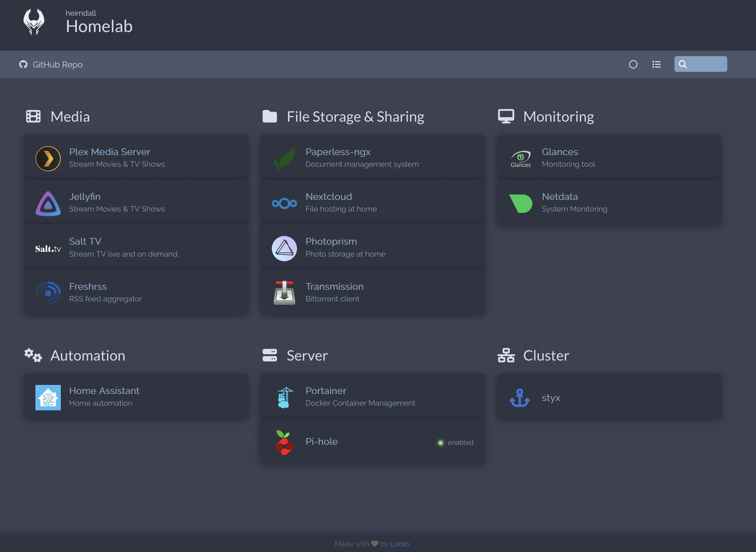Open the Salt TV entry
The width and height of the screenshot is (756, 552).
136,248
